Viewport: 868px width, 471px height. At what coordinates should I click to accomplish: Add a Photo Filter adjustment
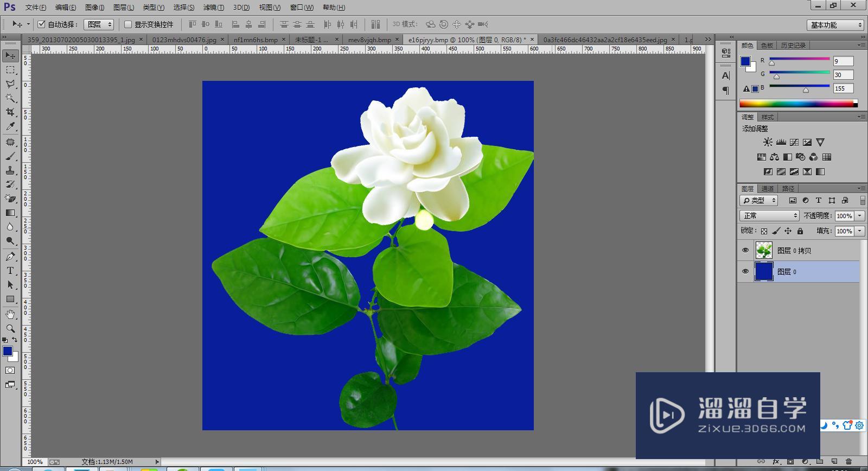tap(801, 157)
